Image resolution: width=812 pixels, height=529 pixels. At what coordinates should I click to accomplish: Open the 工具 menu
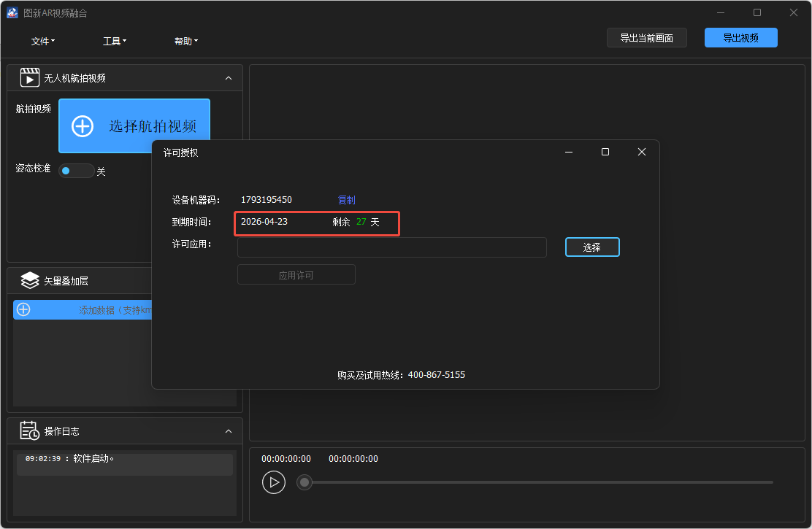[x=115, y=42]
